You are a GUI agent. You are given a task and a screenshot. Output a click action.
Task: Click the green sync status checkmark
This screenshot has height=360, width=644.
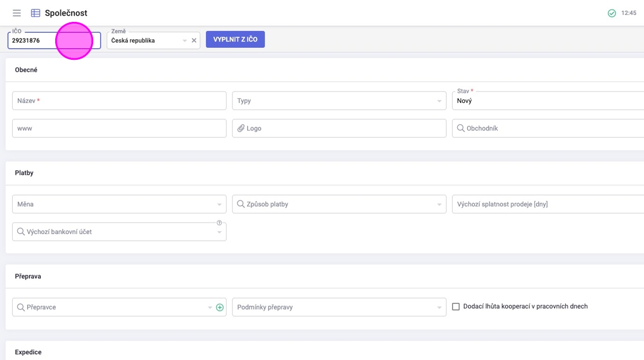coord(612,13)
